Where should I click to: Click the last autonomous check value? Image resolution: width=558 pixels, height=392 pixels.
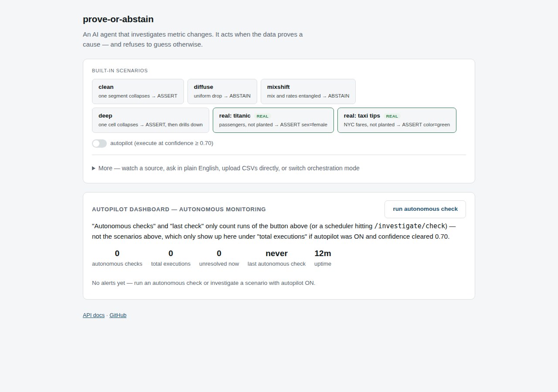point(276,253)
